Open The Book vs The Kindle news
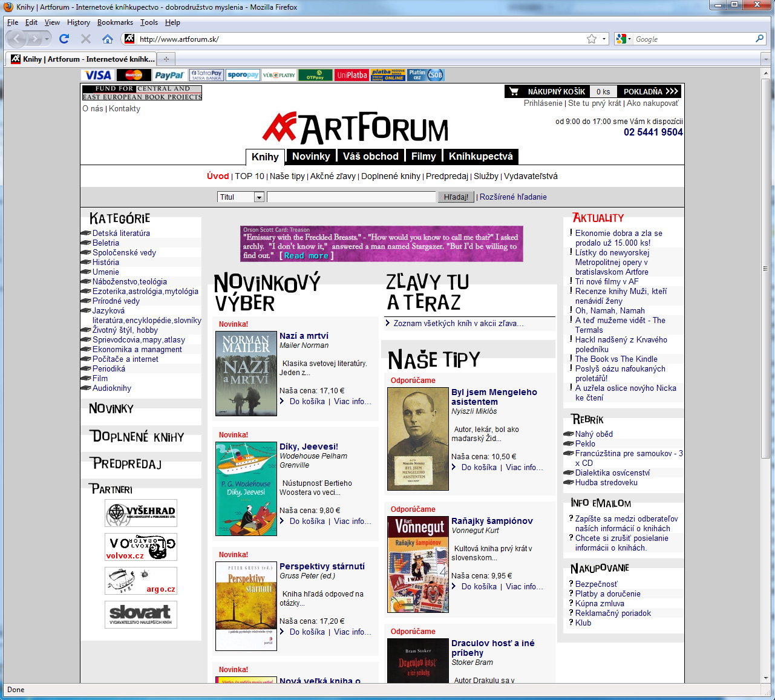The height and width of the screenshot is (700, 775). 616,359
